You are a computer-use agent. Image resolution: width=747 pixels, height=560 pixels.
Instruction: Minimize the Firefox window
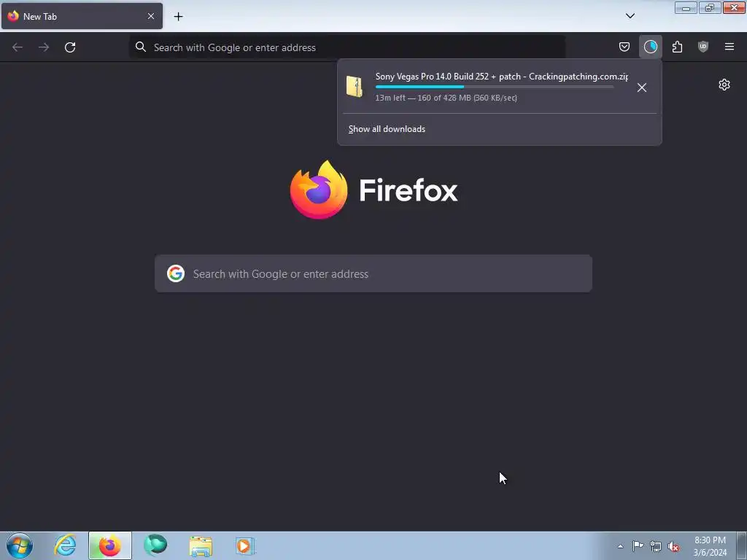point(686,7)
